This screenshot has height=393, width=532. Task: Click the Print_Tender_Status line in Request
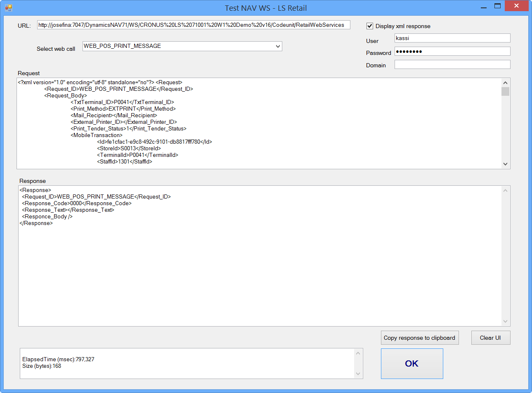128,128
